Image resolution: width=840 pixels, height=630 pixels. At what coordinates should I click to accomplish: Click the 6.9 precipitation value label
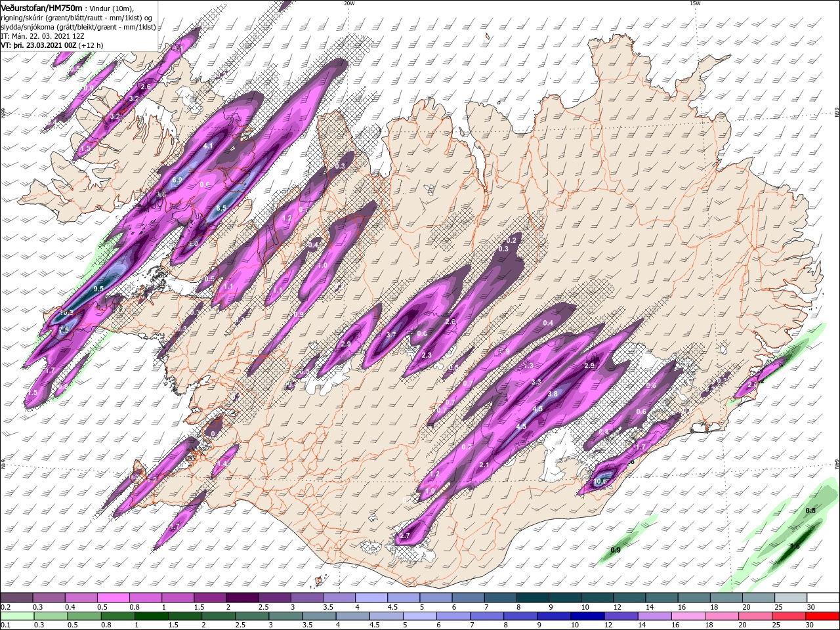tap(177, 180)
